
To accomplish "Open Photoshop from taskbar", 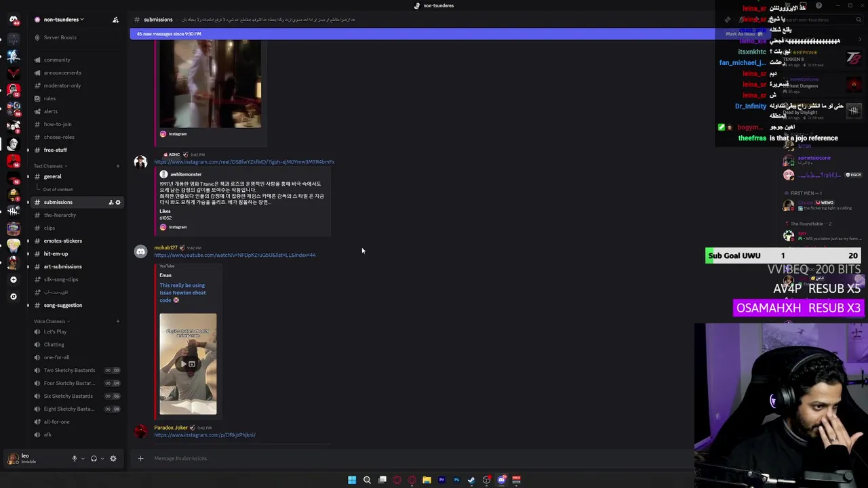I will tap(456, 480).
